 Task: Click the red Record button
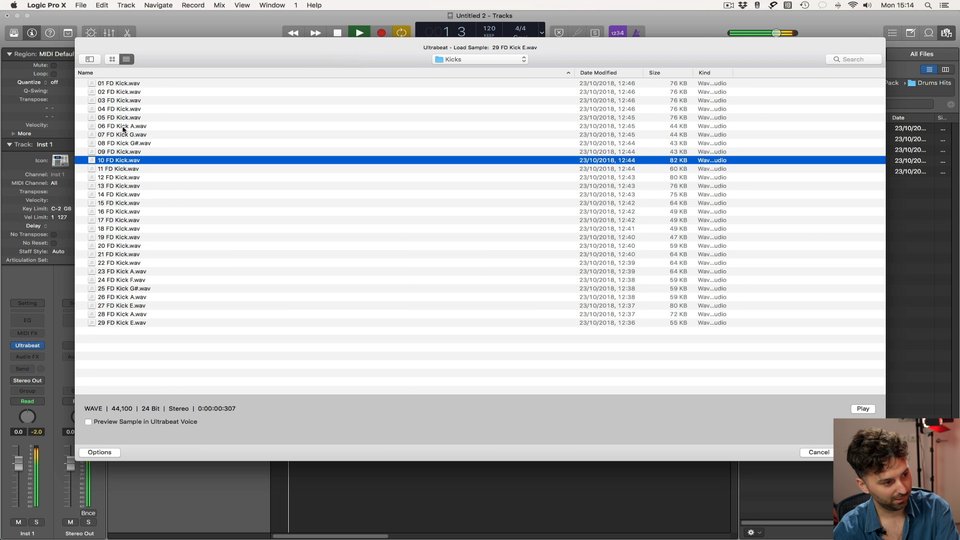[x=381, y=32]
